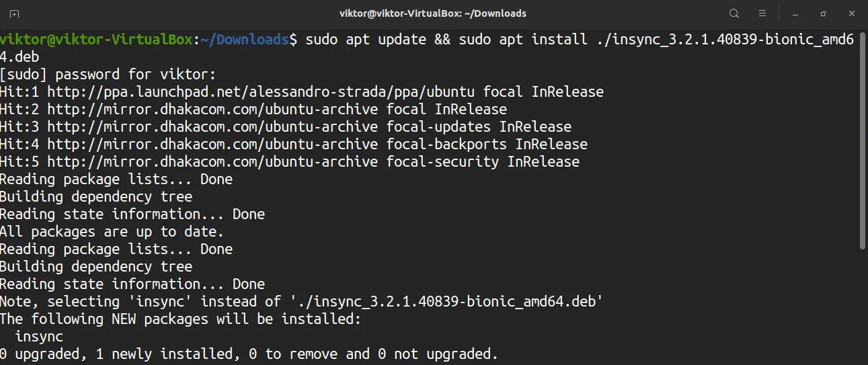Click the 'All packages are up to date.' line
The width and height of the screenshot is (868, 365).
[x=112, y=232]
